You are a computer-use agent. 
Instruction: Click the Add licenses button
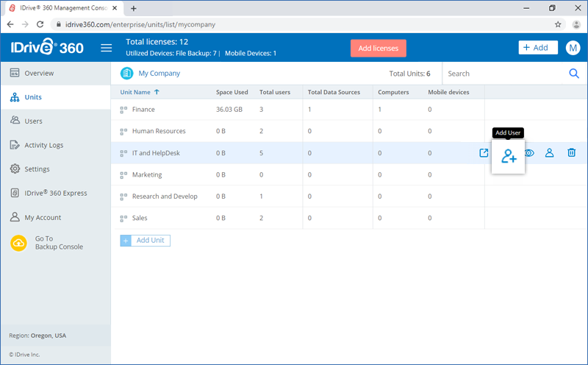point(378,48)
